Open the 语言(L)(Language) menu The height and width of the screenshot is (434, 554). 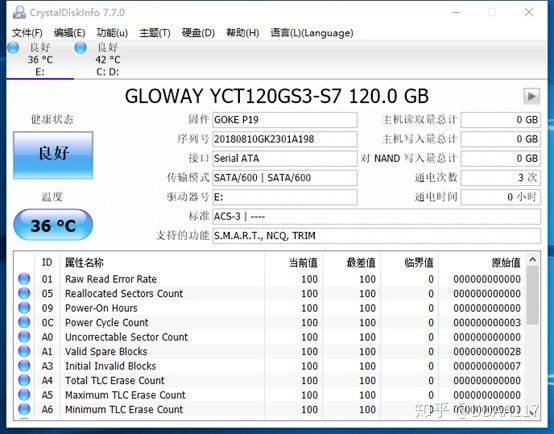point(312,33)
